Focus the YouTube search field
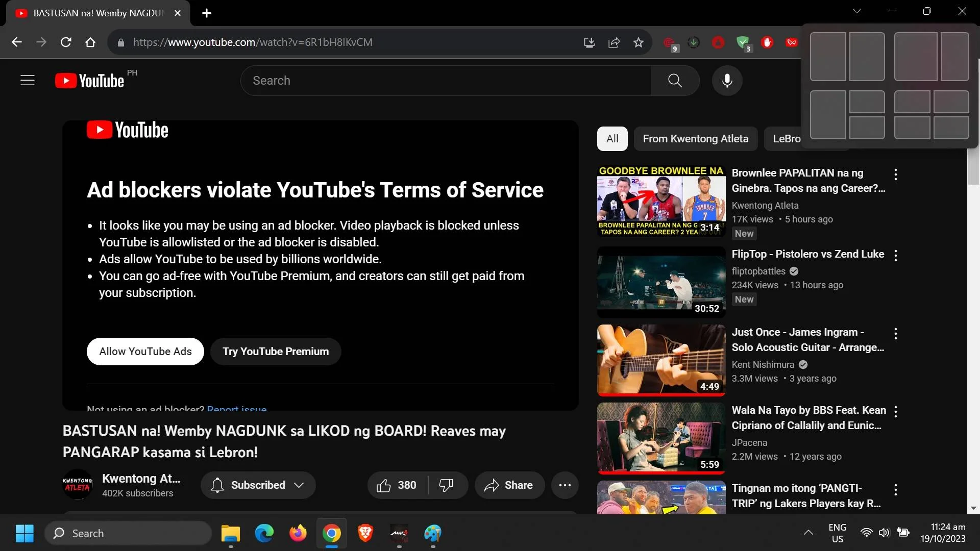The image size is (980, 551). (446, 81)
